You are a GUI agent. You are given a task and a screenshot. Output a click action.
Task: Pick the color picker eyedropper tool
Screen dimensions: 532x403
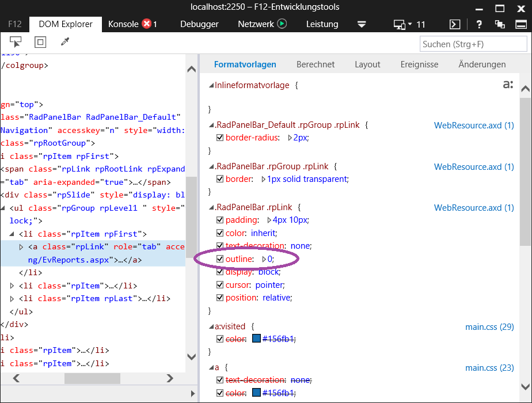click(64, 42)
